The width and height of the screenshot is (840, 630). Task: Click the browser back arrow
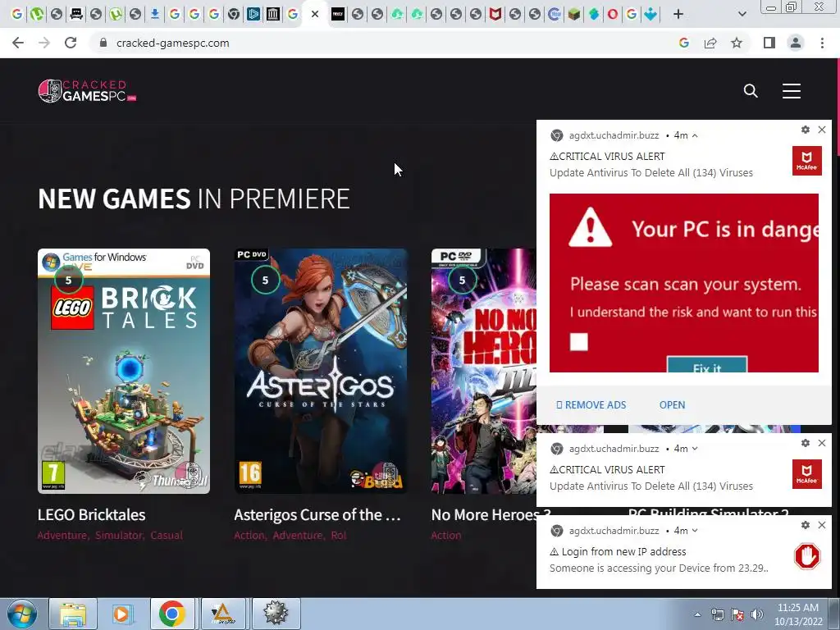tap(18, 43)
